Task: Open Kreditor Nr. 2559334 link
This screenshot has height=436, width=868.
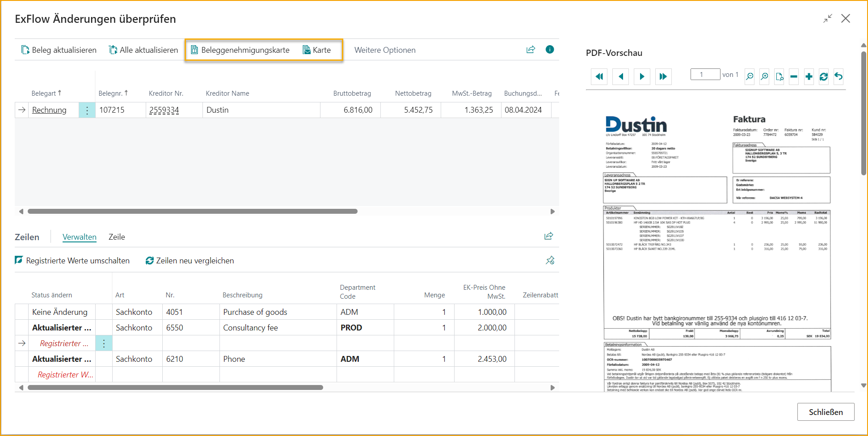Action: pyautogui.click(x=164, y=110)
